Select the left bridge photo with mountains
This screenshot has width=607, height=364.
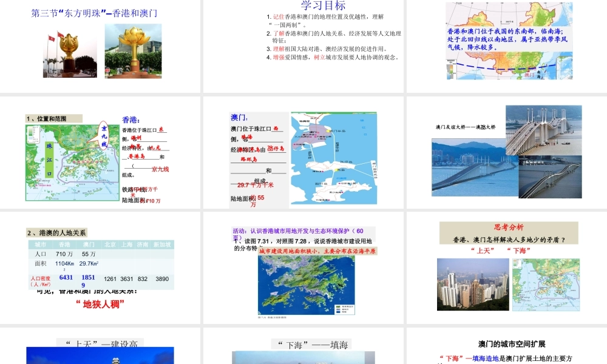click(x=475, y=168)
